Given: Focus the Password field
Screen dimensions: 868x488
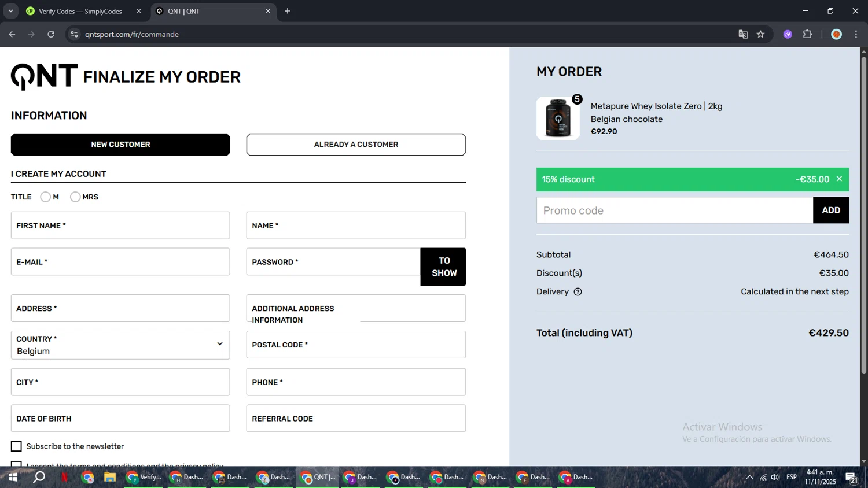Looking at the screenshot, I should [333, 262].
